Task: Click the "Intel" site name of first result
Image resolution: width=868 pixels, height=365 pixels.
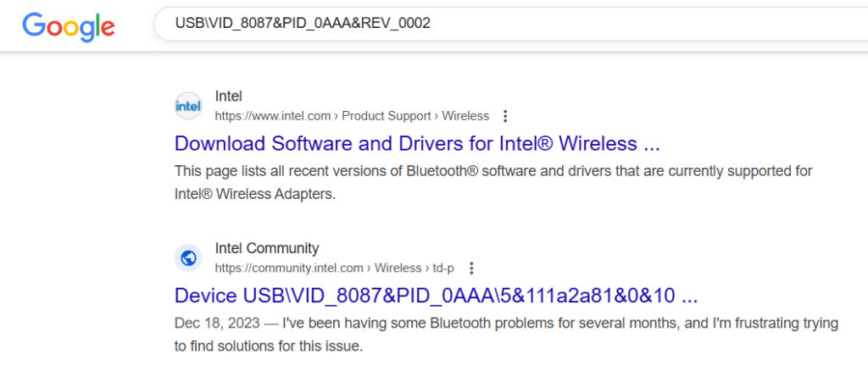Action: coord(229,97)
